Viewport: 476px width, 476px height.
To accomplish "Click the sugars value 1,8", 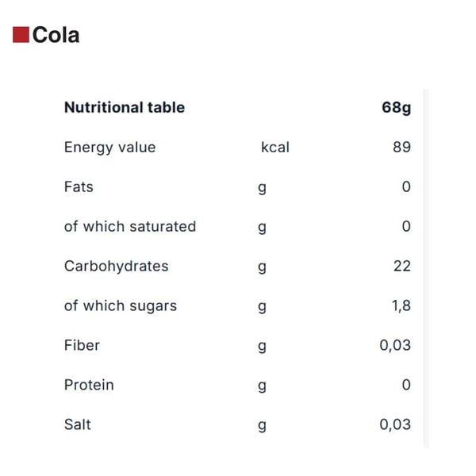I will click(x=401, y=306).
